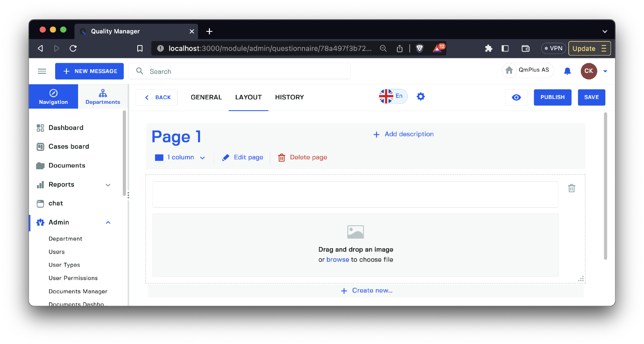Click the browser extensions puzzle icon
Viewport: 644px width, 344px height.
tap(489, 48)
